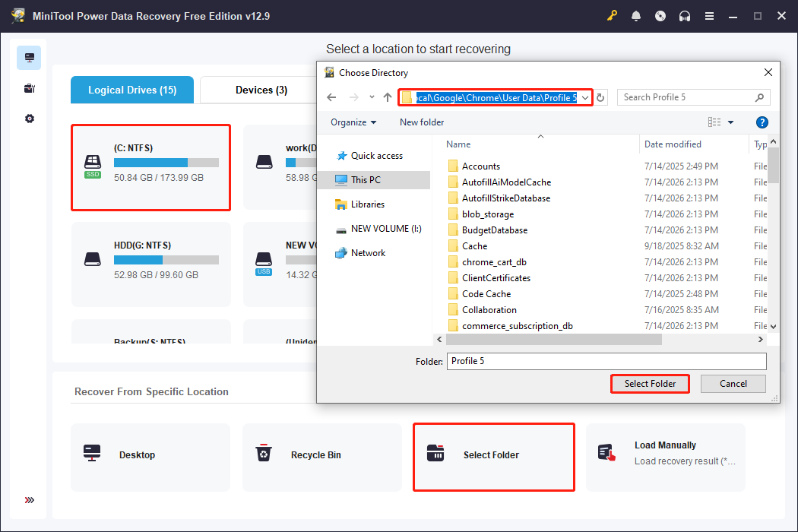Open the view options dropdown arrow
Image resolution: width=798 pixels, height=532 pixels.
point(730,122)
